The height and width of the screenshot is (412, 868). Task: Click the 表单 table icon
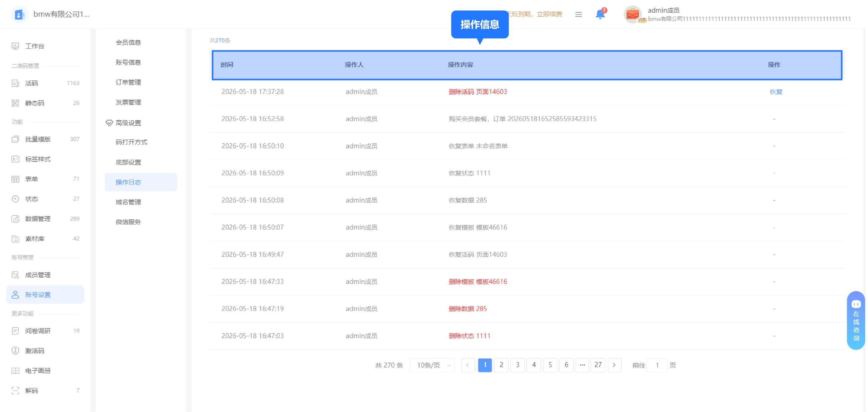[15, 179]
